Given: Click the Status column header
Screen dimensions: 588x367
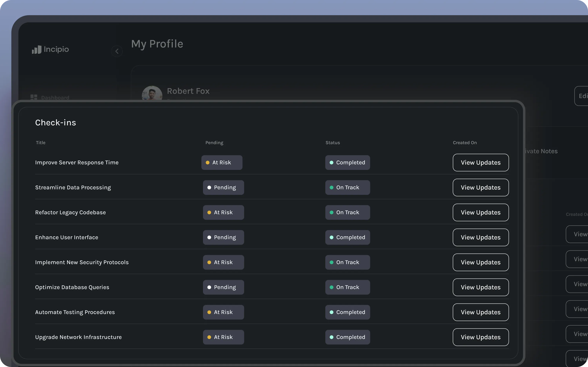Looking at the screenshot, I should (x=333, y=143).
